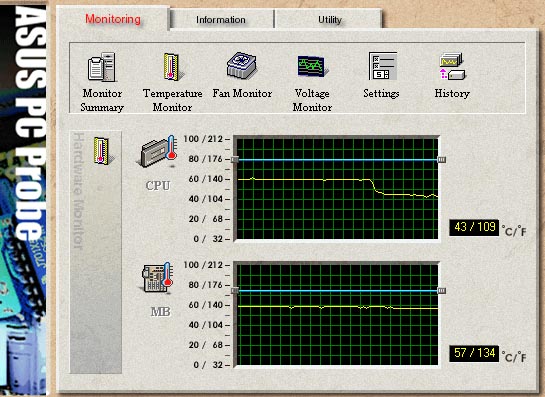Switch to the Information tab

coord(221,19)
